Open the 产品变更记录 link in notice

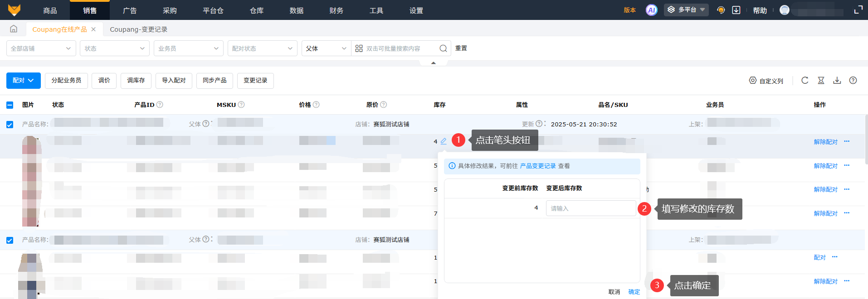click(x=537, y=166)
